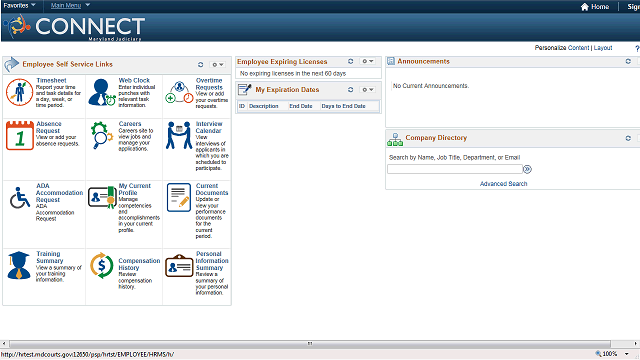
Task: Sort by the End Date column header
Action: [301, 106]
